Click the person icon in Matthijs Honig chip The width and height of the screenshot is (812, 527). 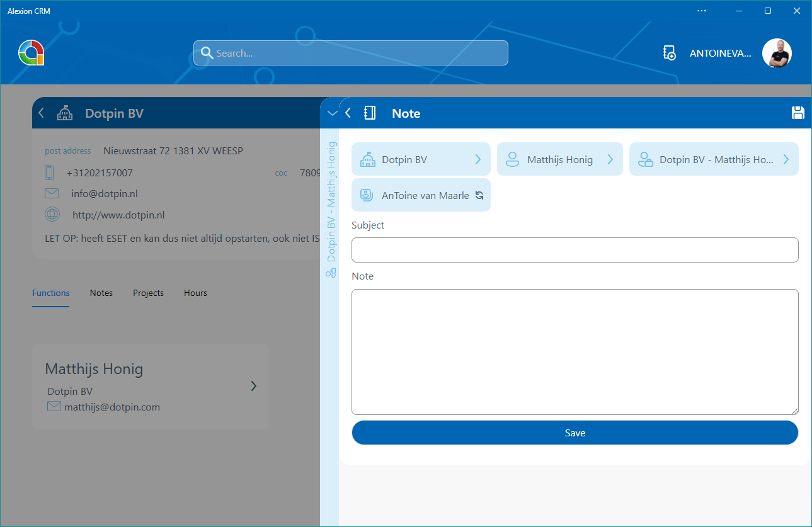click(x=513, y=160)
